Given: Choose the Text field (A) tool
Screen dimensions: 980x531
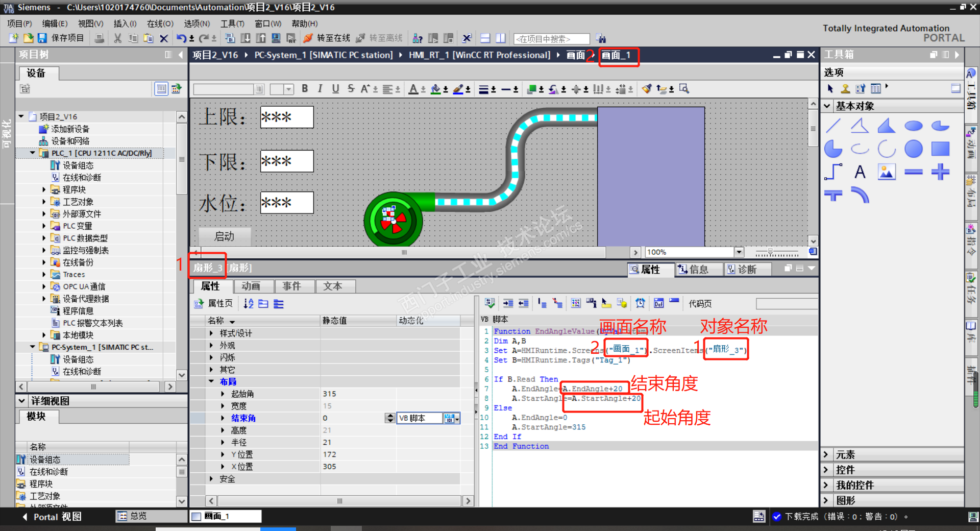Looking at the screenshot, I should pos(860,172).
